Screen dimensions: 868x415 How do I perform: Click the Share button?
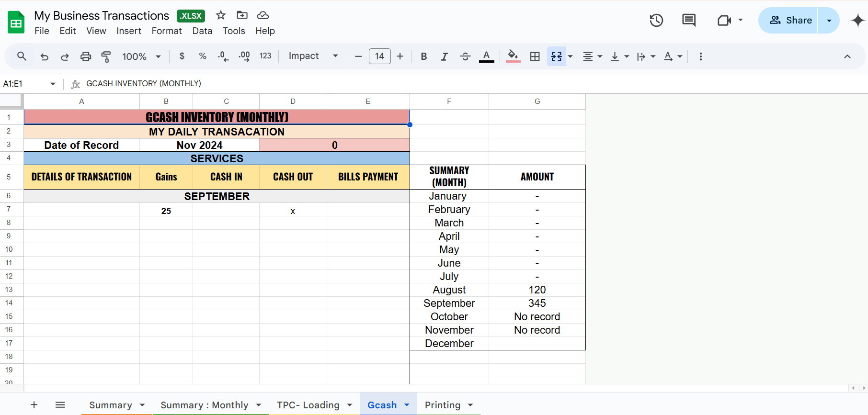pyautogui.click(x=788, y=20)
